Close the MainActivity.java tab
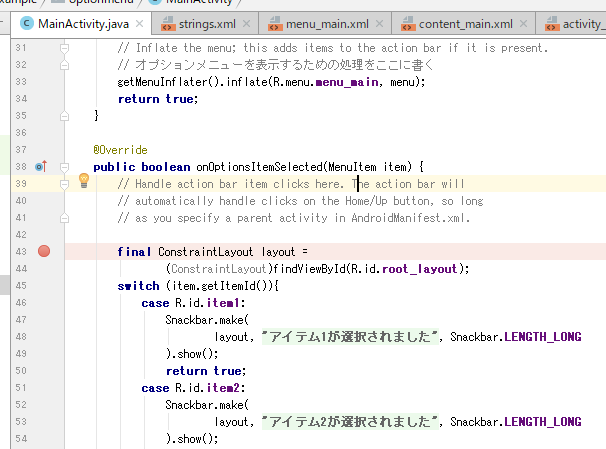 [140, 24]
